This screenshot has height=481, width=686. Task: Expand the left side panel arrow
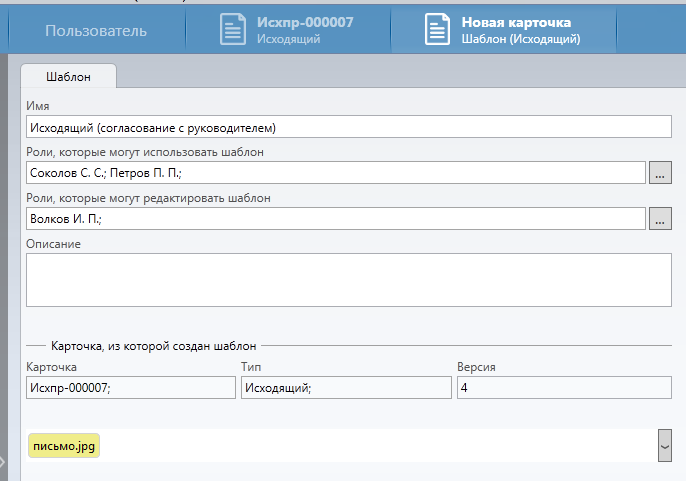point(3,461)
